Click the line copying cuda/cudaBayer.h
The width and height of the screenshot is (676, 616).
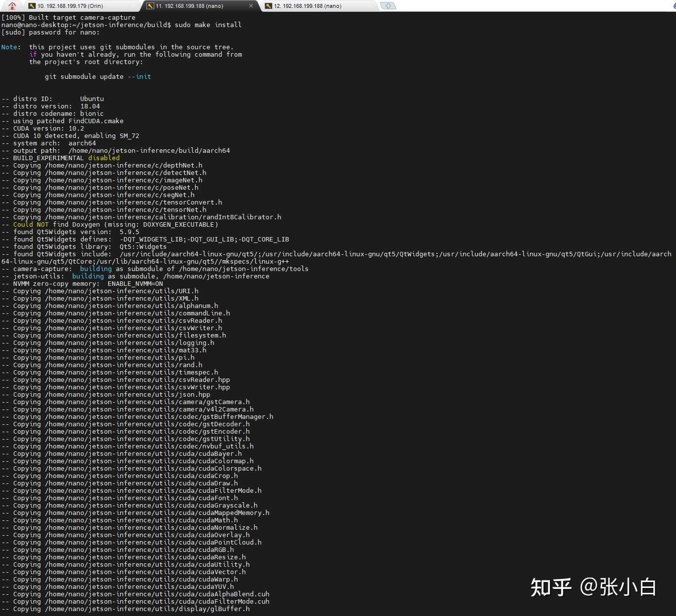pos(122,453)
